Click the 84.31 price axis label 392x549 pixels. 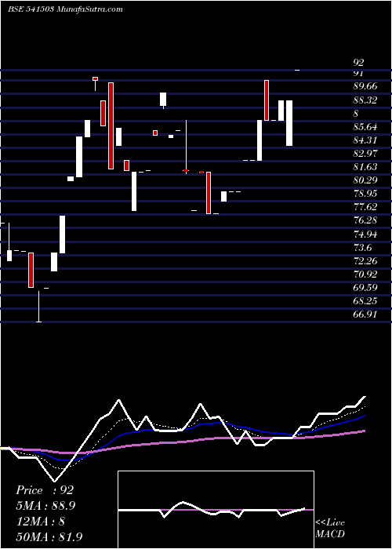(x=365, y=140)
